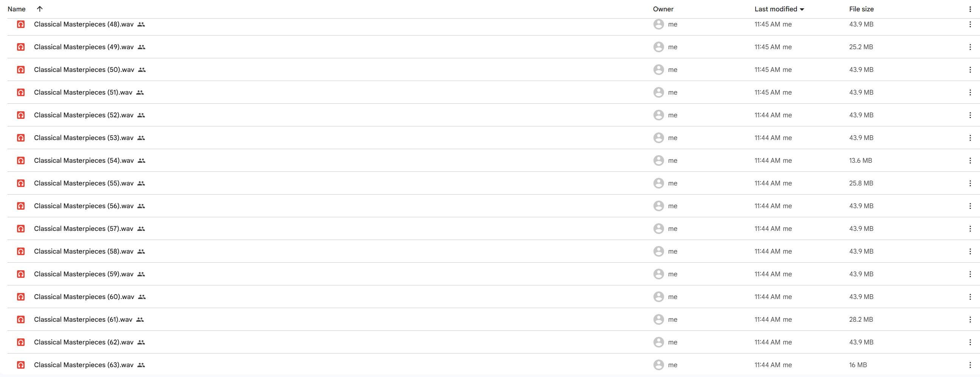The height and width of the screenshot is (377, 980).
Task: Click the shared people icon next to (61).wav
Action: pyautogui.click(x=140, y=319)
